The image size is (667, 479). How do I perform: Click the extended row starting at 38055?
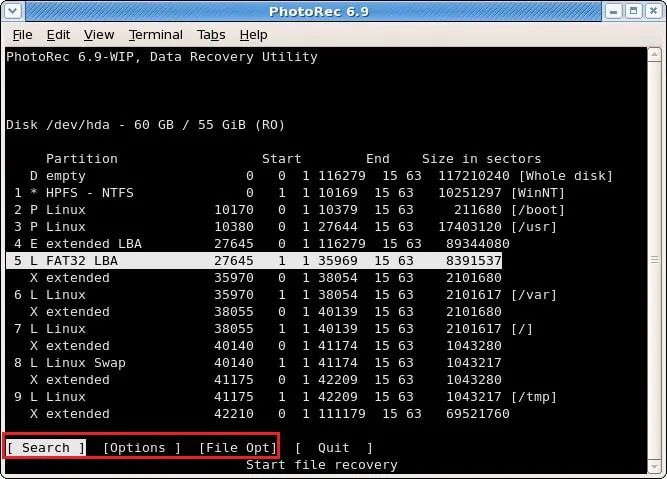266,312
